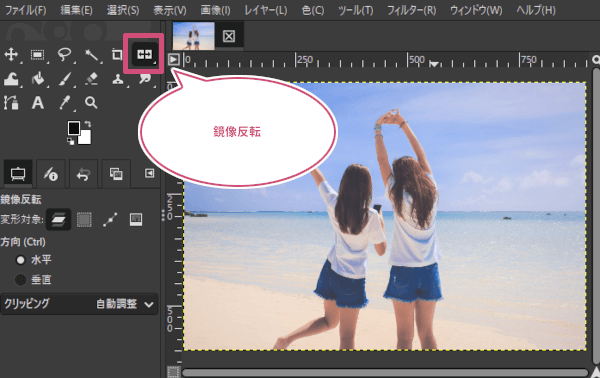Open the ツール(T) menu

click(x=355, y=10)
